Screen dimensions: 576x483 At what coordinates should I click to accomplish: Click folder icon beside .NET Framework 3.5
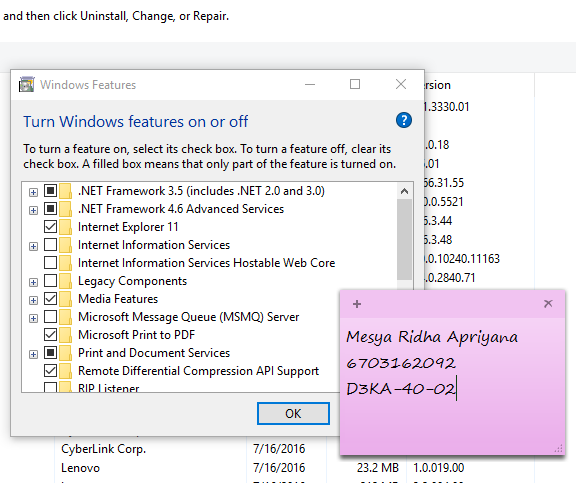point(65,191)
